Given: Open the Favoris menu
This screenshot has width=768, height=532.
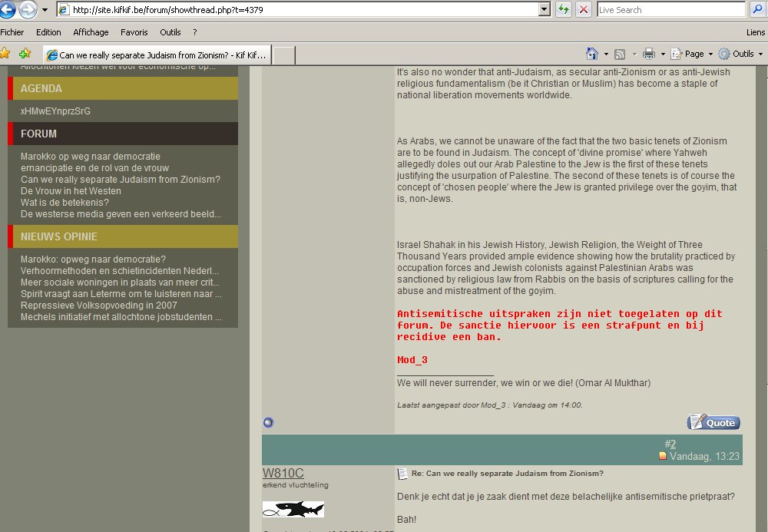Looking at the screenshot, I should tap(134, 32).
